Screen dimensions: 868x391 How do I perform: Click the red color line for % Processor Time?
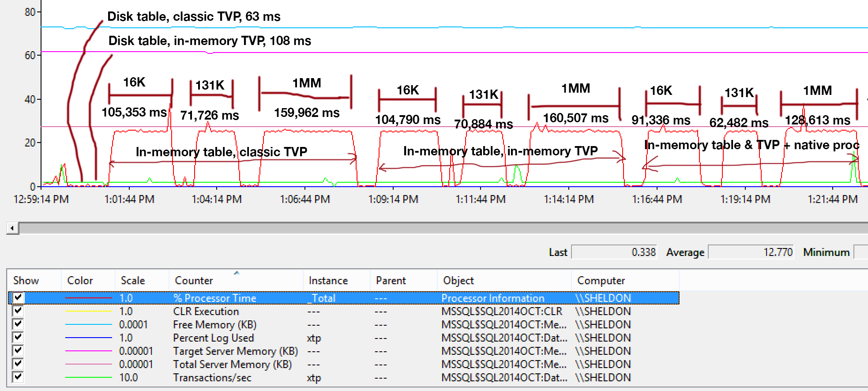tap(88, 298)
